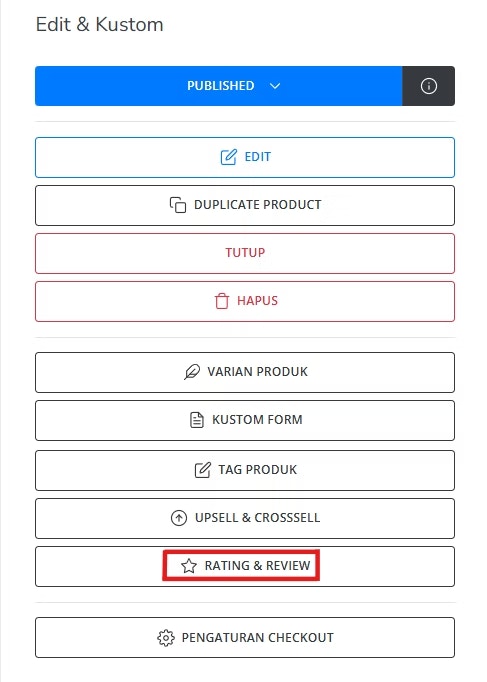Open PENGATURAN CHECKOUT settings
The image size is (487, 682).
(245, 638)
